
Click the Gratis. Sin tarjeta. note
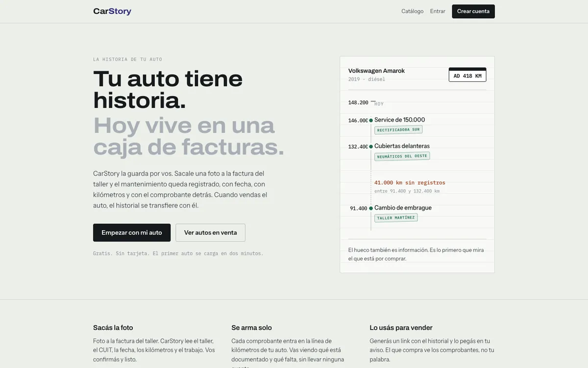[x=178, y=254]
